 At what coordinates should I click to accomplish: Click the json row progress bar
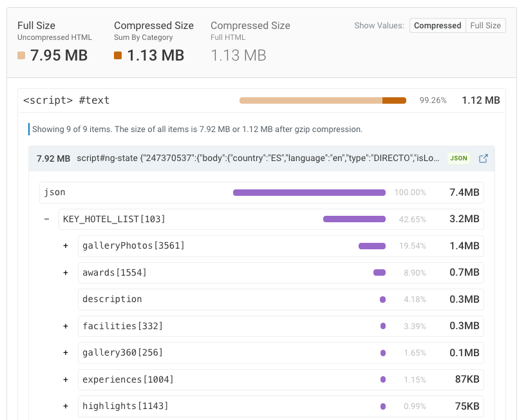[x=309, y=192]
